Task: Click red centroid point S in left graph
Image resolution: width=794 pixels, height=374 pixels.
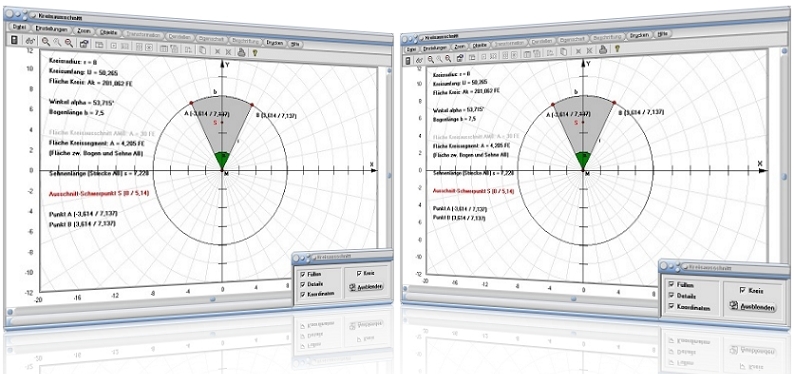Action: click(222, 122)
